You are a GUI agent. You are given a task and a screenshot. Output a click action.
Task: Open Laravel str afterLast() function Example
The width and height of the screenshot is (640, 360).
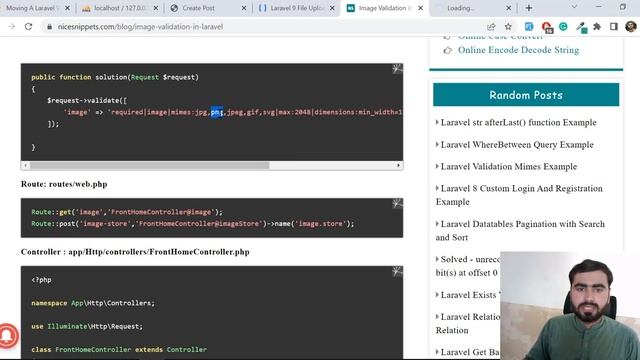click(518, 122)
